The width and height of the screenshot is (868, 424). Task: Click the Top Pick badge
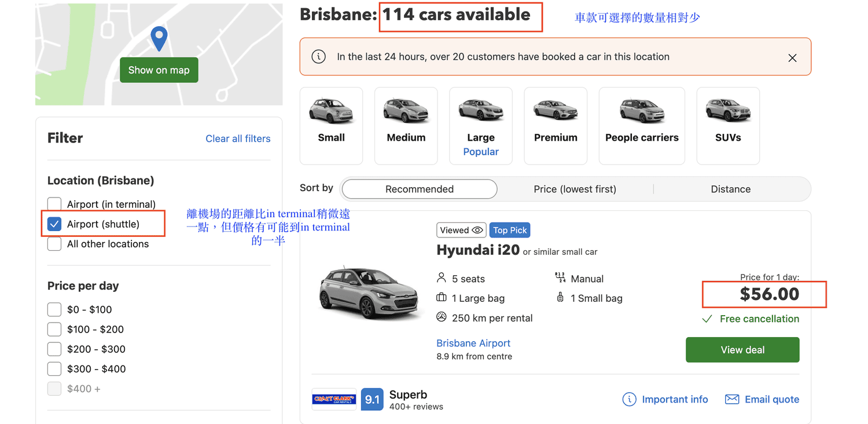(510, 230)
